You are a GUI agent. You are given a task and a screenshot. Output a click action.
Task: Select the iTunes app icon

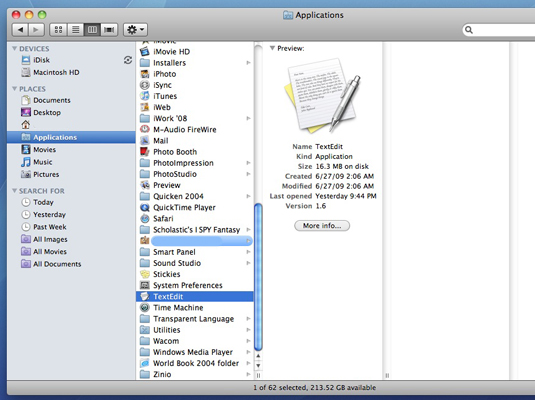tap(145, 96)
